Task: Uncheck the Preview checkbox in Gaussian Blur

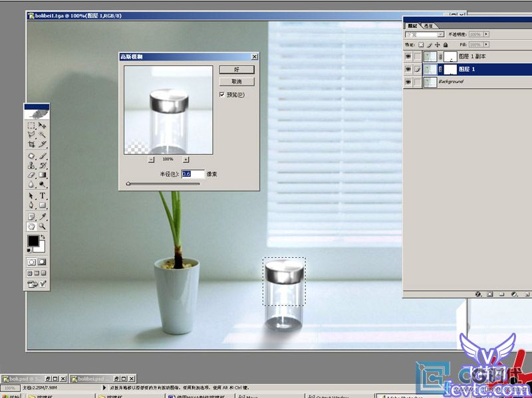Action: coord(222,95)
